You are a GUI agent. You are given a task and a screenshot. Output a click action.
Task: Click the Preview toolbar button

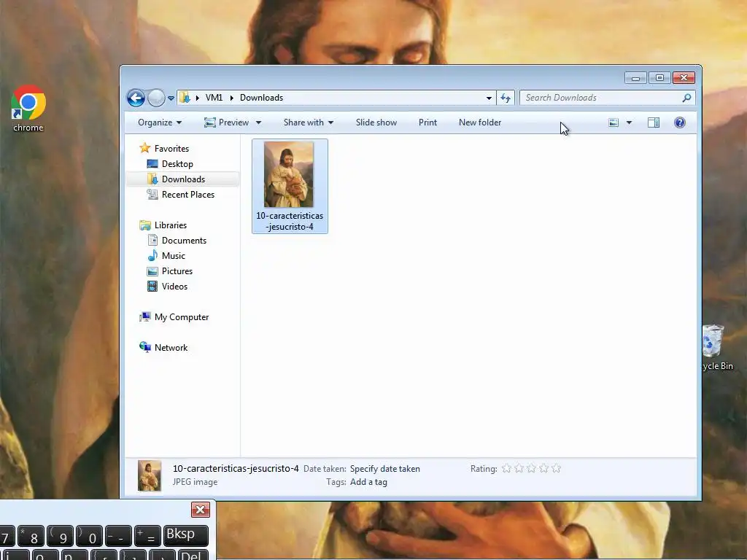[227, 122]
